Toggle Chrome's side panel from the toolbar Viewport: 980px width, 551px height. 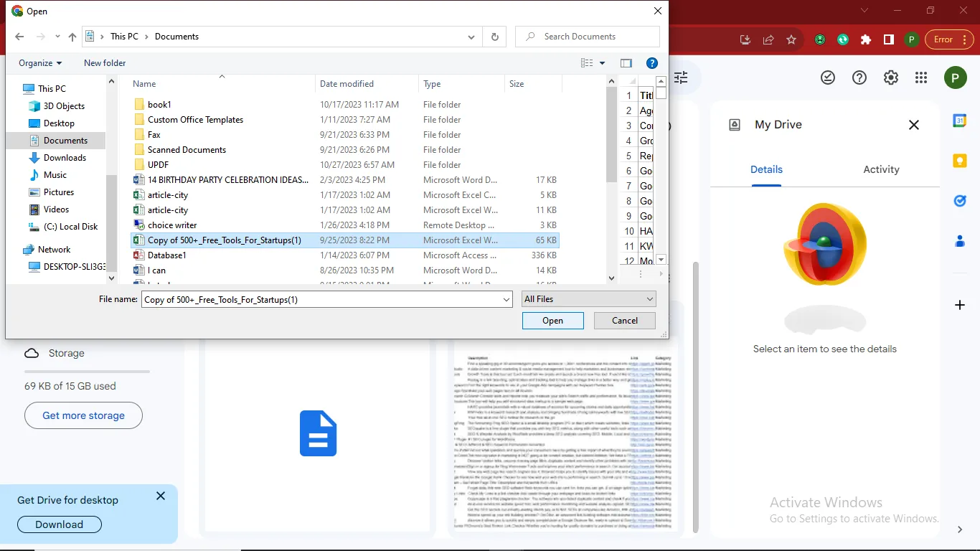click(x=887, y=40)
